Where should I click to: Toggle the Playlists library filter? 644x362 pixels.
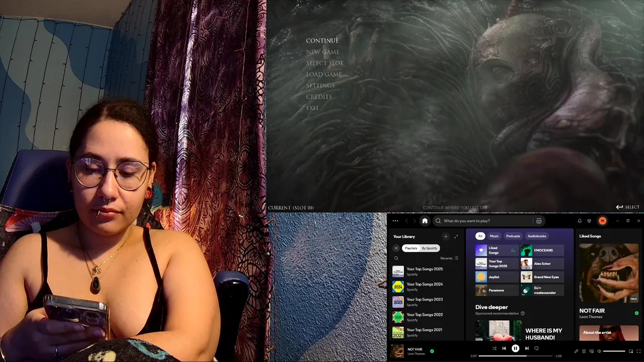[411, 248]
